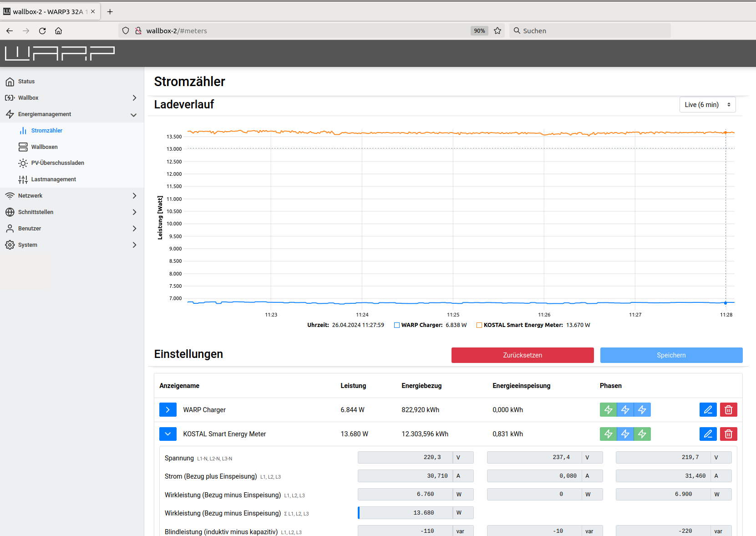Click the WARP logo in header
The height and width of the screenshot is (536, 756).
click(60, 53)
